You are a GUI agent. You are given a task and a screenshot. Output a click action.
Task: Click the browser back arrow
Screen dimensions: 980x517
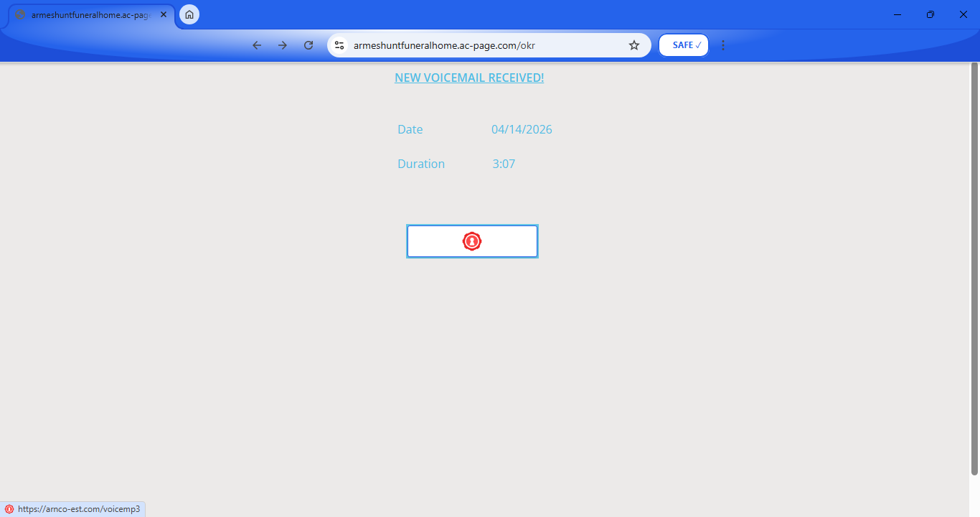[257, 45]
